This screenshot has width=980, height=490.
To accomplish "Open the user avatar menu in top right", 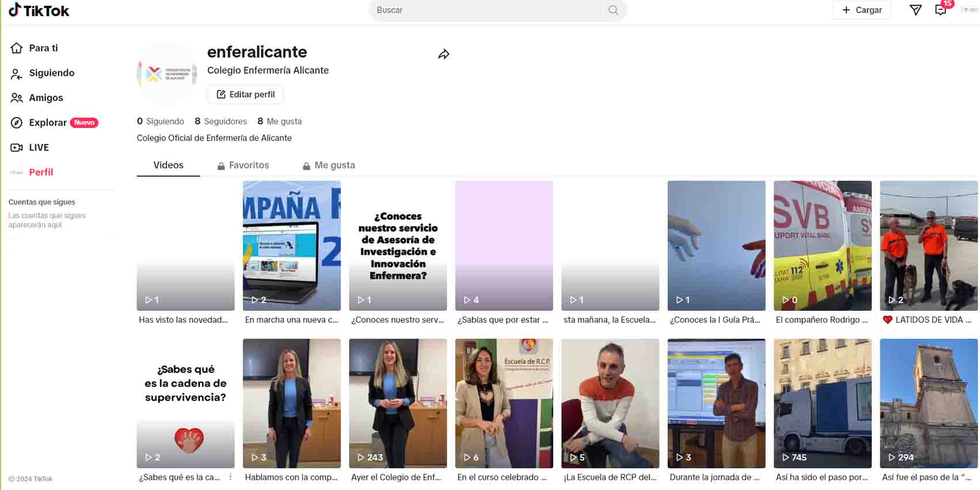I will pos(970,10).
